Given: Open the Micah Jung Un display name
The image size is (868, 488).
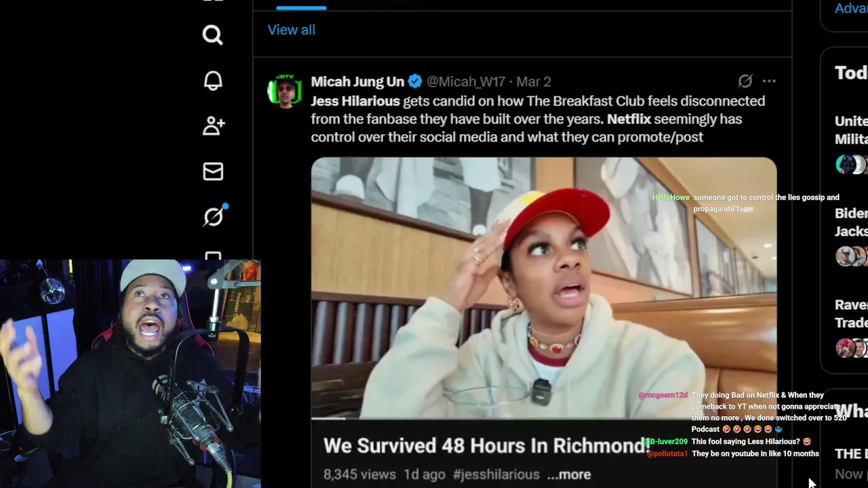Looking at the screenshot, I should point(357,81).
